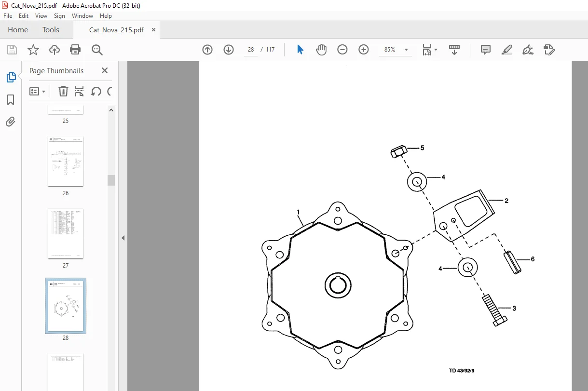This screenshot has width=588, height=391.
Task: Collapse navigation pane with side arrow
Action: pos(123,238)
